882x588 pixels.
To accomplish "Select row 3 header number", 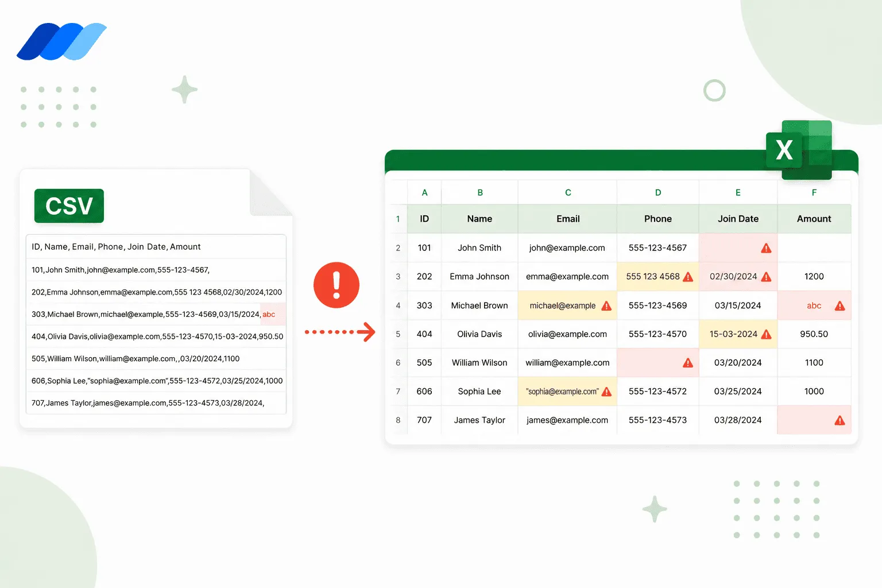I will coord(398,277).
